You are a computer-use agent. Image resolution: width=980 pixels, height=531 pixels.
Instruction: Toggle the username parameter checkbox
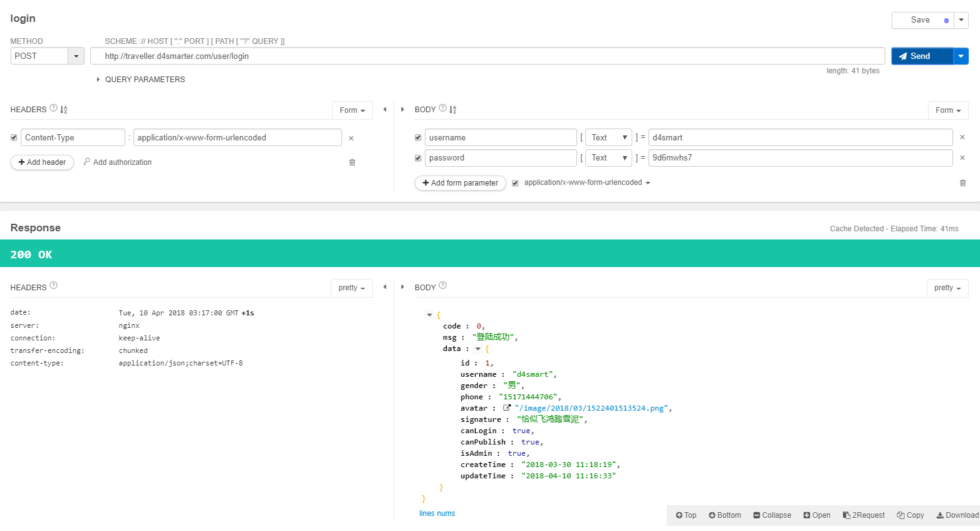pyautogui.click(x=418, y=138)
